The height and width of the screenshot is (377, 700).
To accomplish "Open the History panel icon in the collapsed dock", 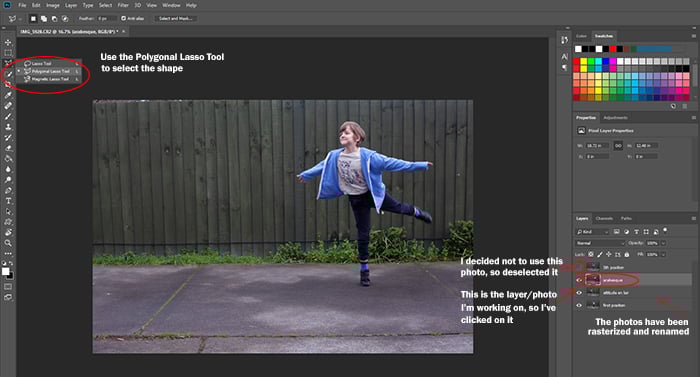I will tap(564, 40).
